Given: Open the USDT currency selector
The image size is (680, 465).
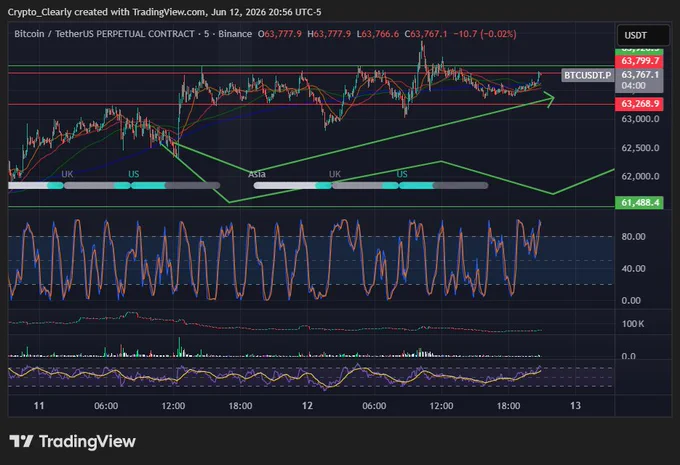Looking at the screenshot, I should (643, 36).
